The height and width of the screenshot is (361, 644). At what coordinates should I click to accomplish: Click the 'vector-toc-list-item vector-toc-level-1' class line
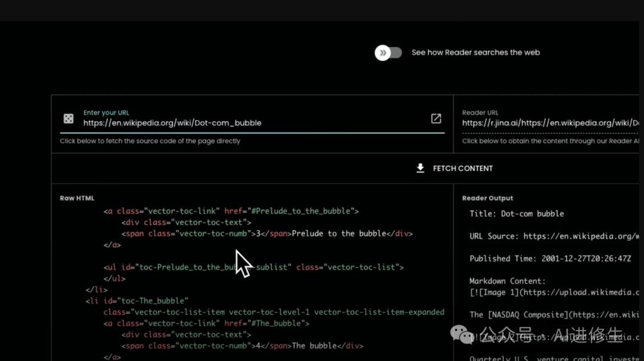point(274,312)
